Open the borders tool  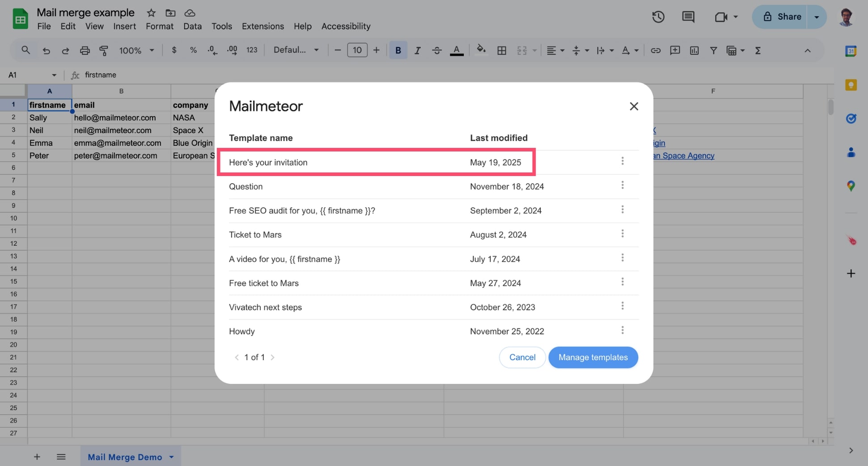click(502, 50)
